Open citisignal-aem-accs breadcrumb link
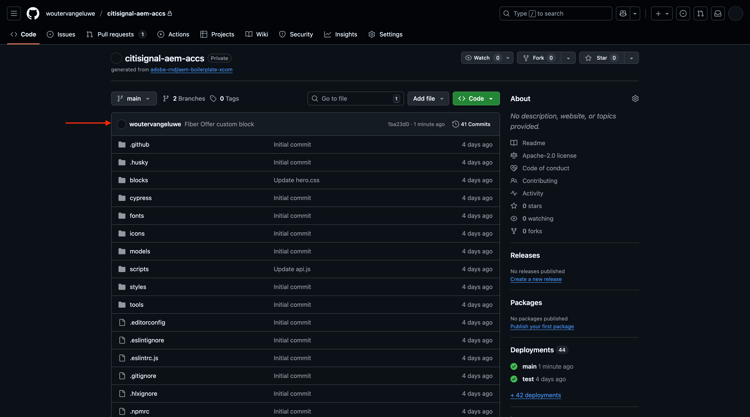Screen dimensions: 750x417 point(136,13)
